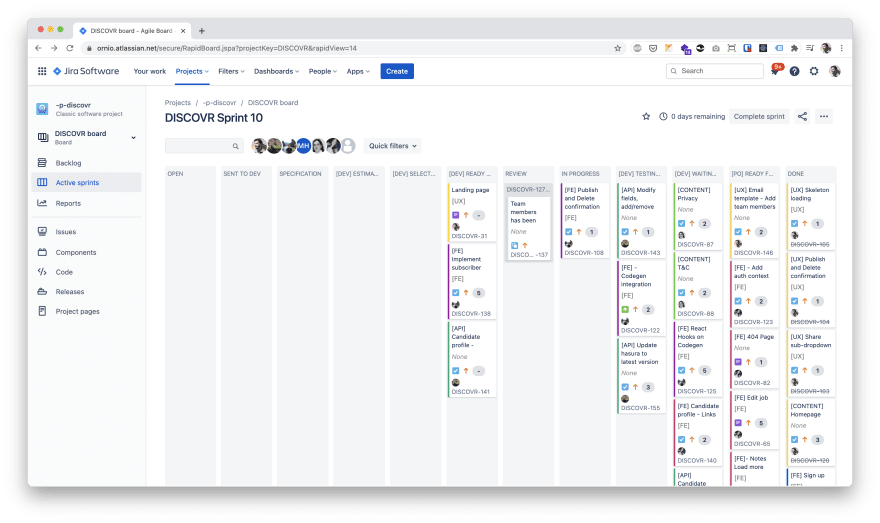Open the [CONTENT] Homepage card
This screenshot has width=880, height=523.
coord(810,432)
